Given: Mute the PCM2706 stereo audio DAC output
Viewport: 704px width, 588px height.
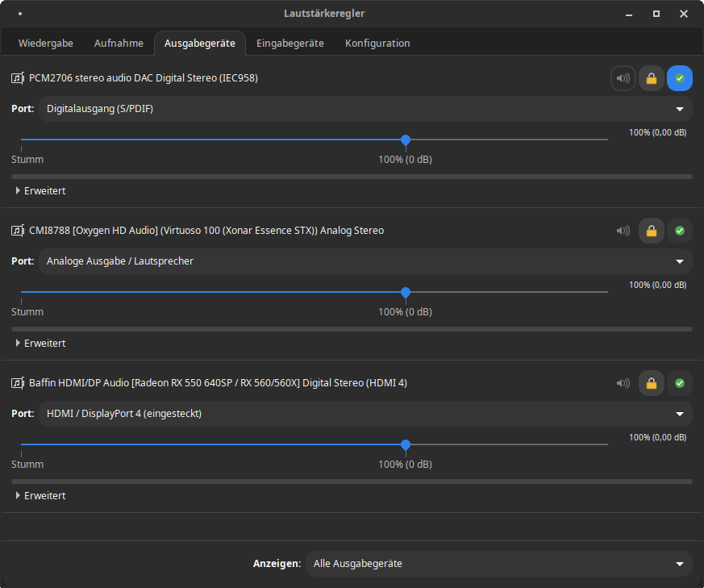Looking at the screenshot, I should pos(623,78).
